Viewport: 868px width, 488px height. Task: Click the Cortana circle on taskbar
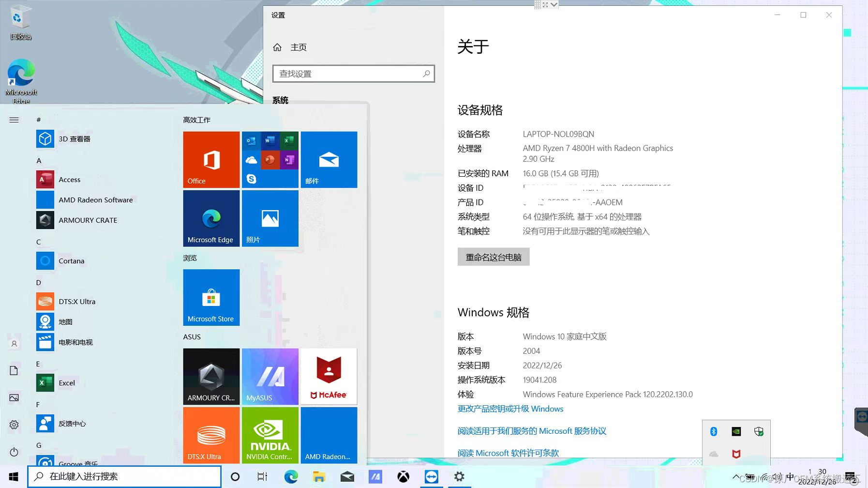[x=235, y=477]
